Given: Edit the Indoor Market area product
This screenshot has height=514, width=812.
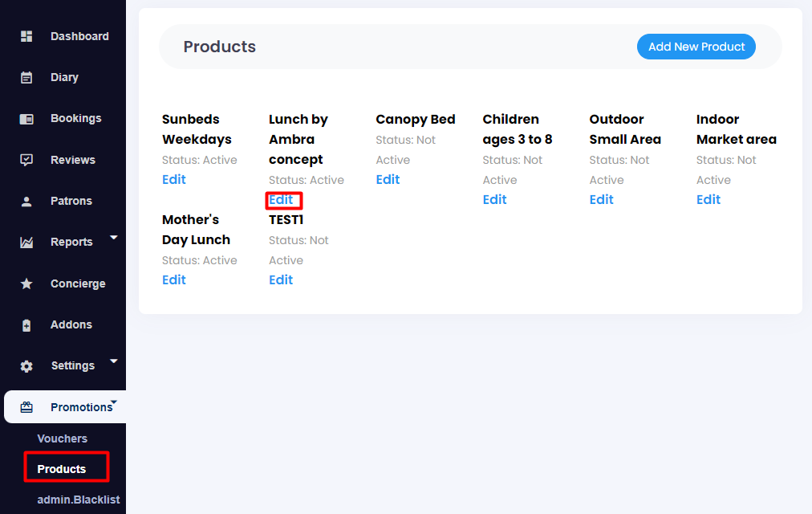Looking at the screenshot, I should (708, 199).
